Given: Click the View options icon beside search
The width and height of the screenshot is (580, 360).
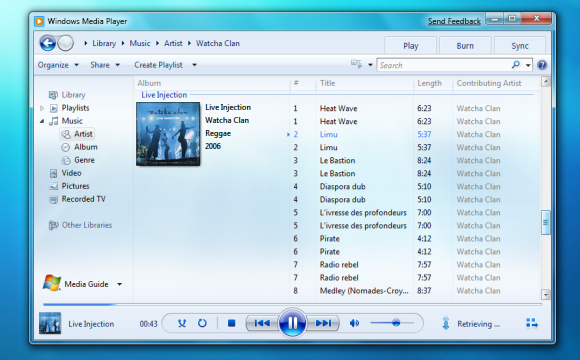Looking at the screenshot, I should [x=356, y=64].
